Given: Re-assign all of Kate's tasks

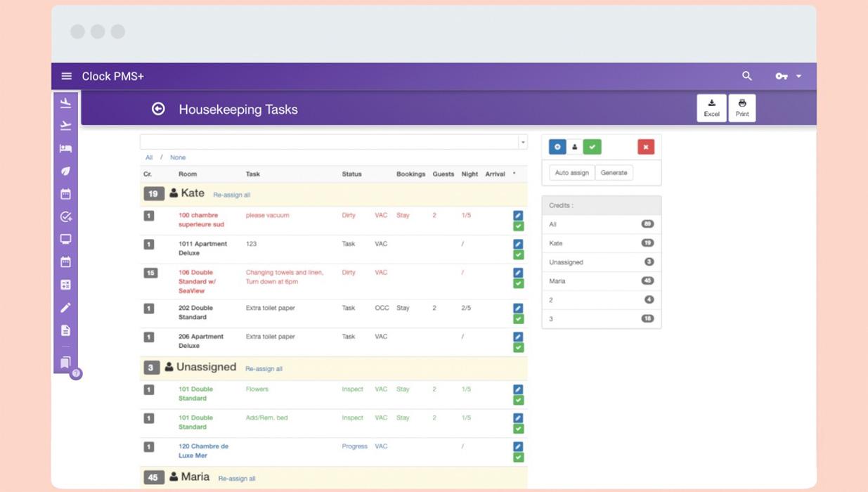Looking at the screenshot, I should [232, 195].
